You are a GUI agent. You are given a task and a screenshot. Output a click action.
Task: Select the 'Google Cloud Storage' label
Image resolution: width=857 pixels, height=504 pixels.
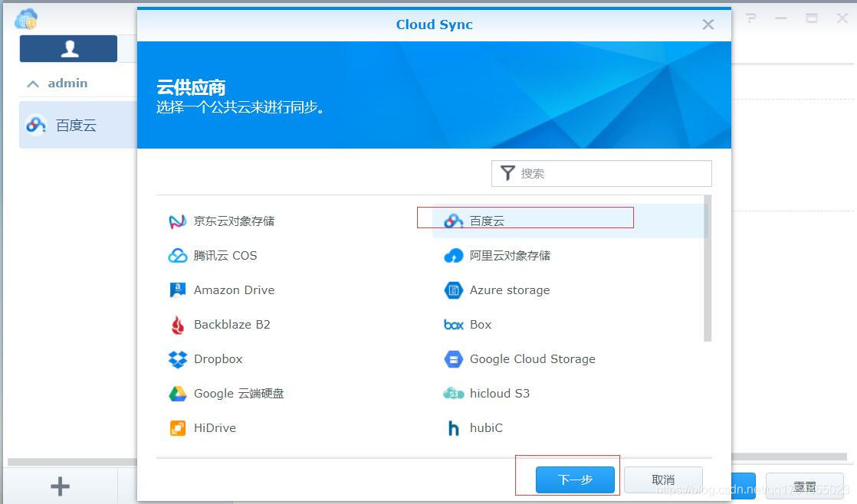click(x=532, y=358)
